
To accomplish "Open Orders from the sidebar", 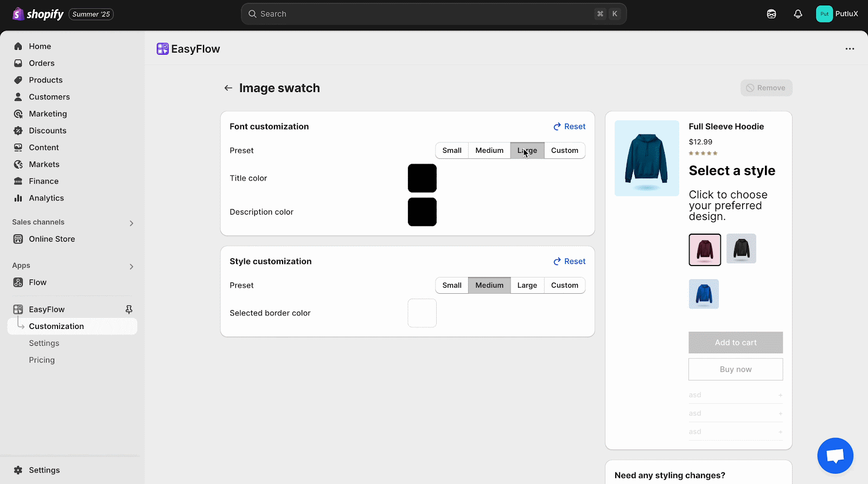I will (x=42, y=63).
